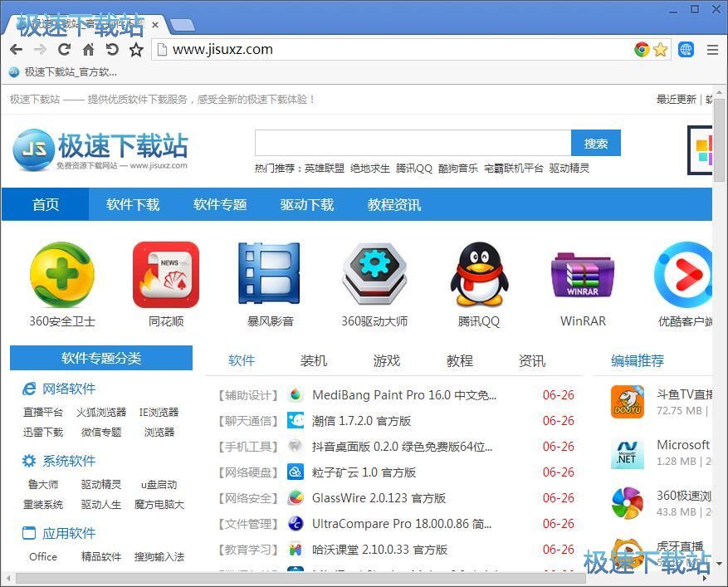
Task: Click the undo/restore closed tab icon
Action: point(112,49)
